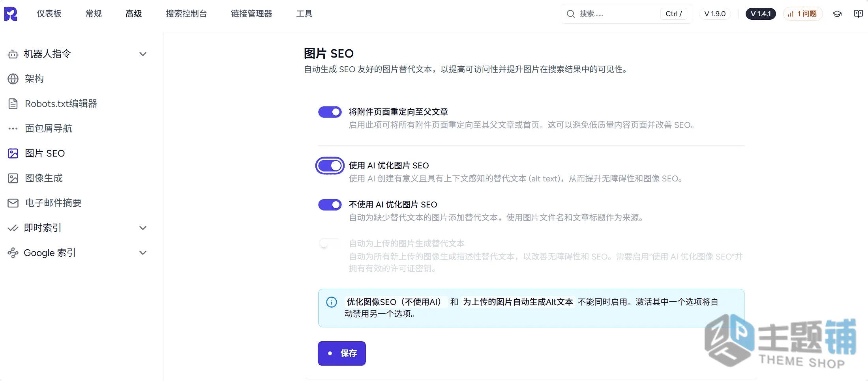Switch to the 高级 tab

pyautogui.click(x=134, y=14)
